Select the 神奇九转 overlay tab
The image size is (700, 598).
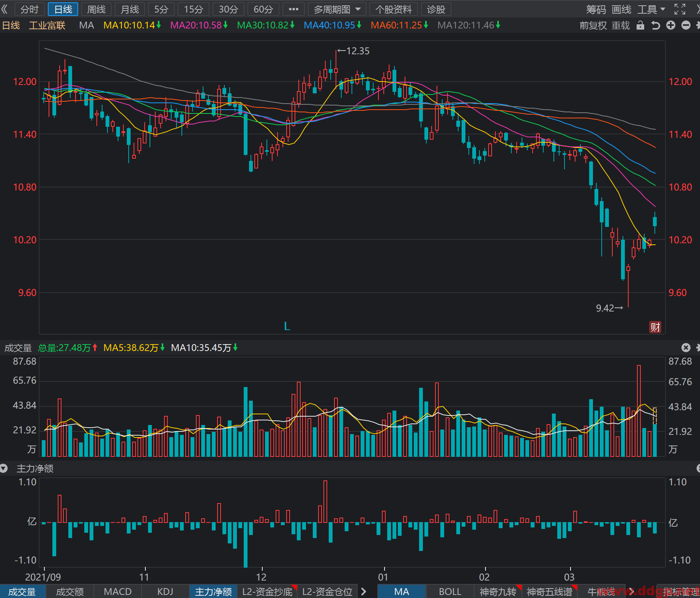click(x=498, y=592)
